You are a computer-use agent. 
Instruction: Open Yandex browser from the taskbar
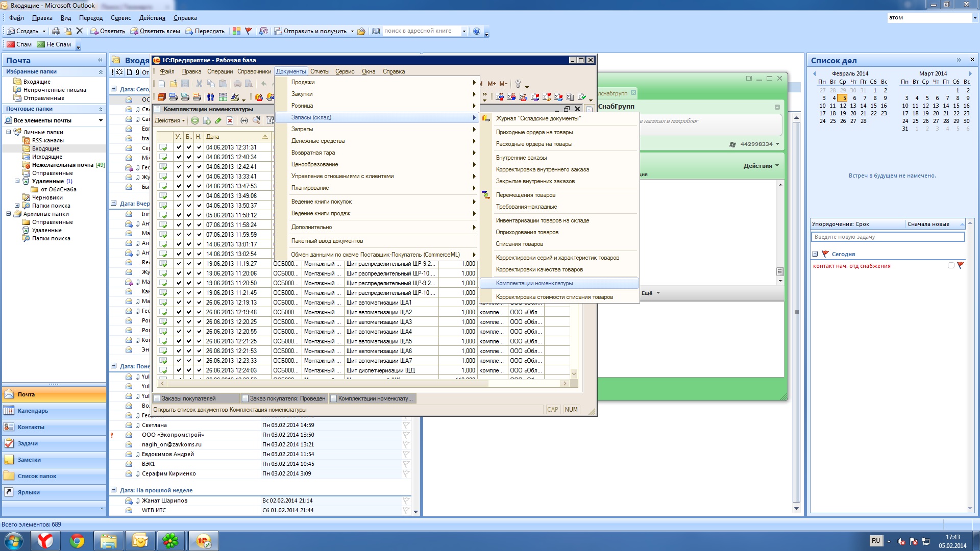pos(45,541)
